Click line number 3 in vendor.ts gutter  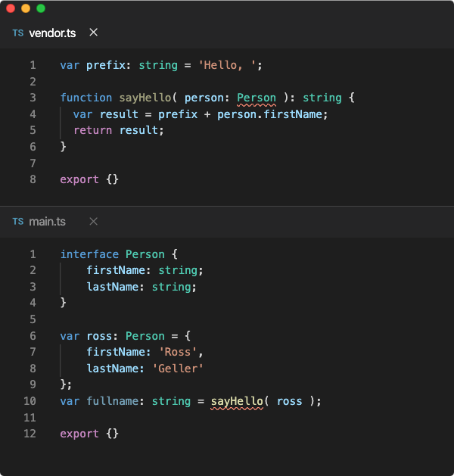[33, 98]
